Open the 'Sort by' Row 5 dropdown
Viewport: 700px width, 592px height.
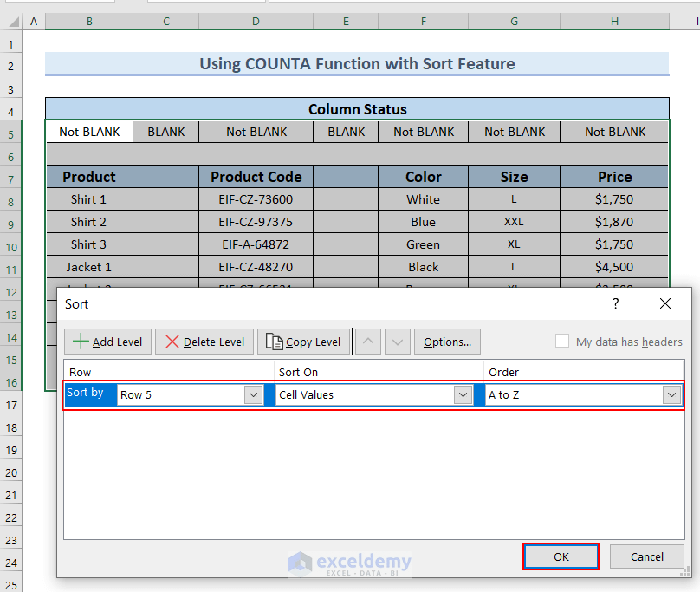[x=252, y=394]
